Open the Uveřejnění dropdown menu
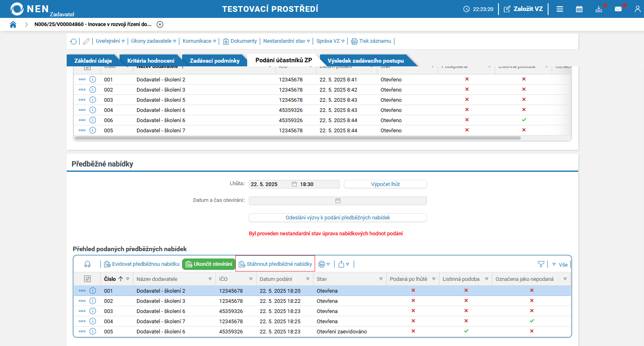This screenshot has height=346, width=644. (x=110, y=41)
